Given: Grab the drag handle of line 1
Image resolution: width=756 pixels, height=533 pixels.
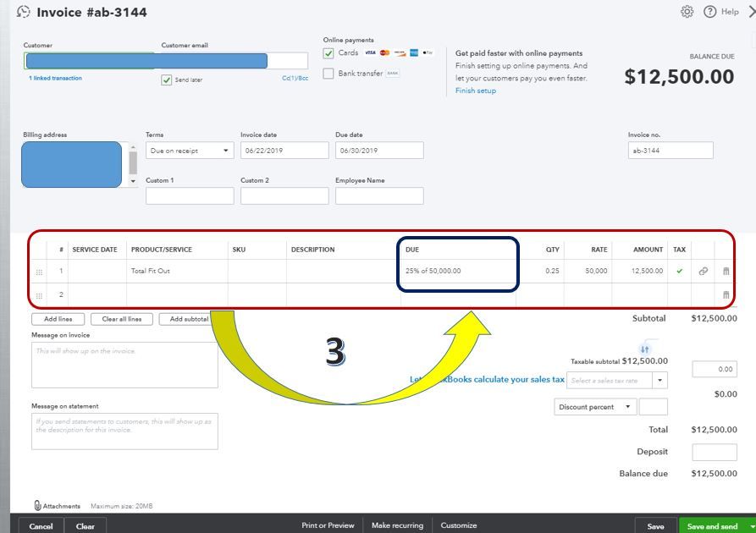Looking at the screenshot, I should point(39,272).
